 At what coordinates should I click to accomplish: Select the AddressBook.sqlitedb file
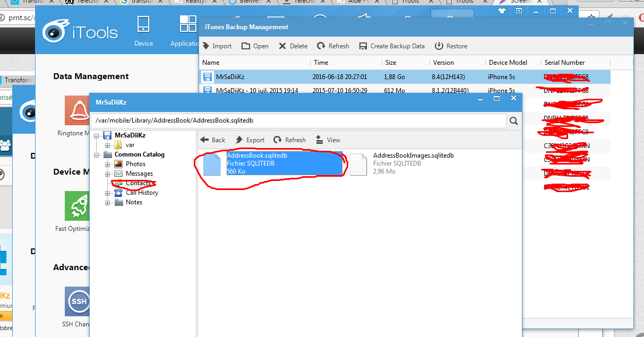tap(273, 163)
